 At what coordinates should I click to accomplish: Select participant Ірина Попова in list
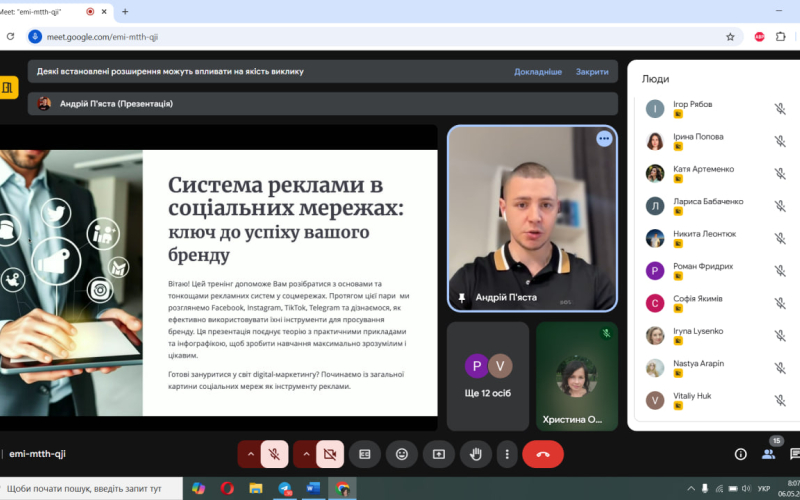(716, 141)
